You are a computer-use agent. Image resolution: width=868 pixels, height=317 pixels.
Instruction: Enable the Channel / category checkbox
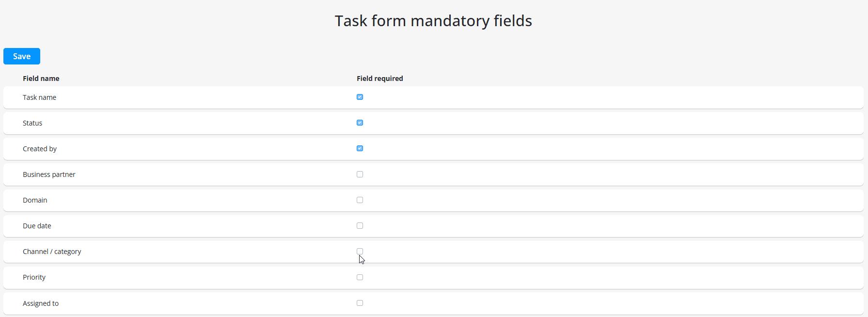tap(360, 251)
